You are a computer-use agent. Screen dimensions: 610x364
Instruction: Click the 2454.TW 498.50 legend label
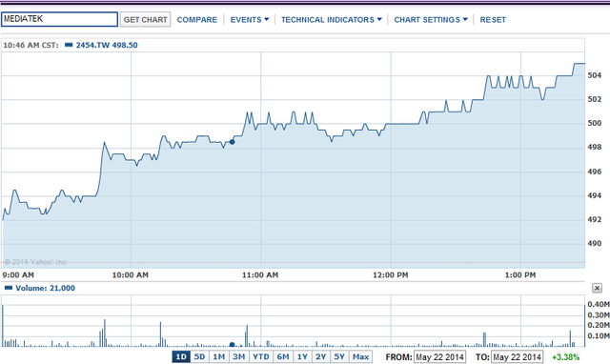(107, 45)
